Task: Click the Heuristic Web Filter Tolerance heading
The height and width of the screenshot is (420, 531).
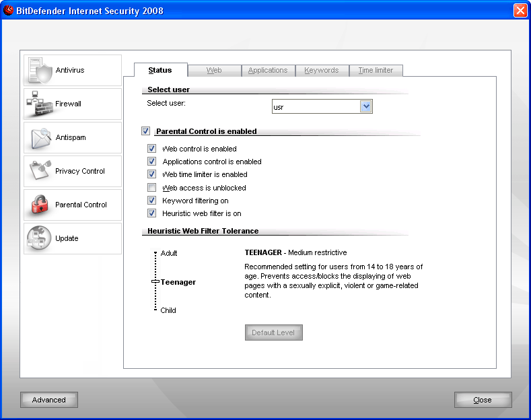Action: tap(203, 231)
